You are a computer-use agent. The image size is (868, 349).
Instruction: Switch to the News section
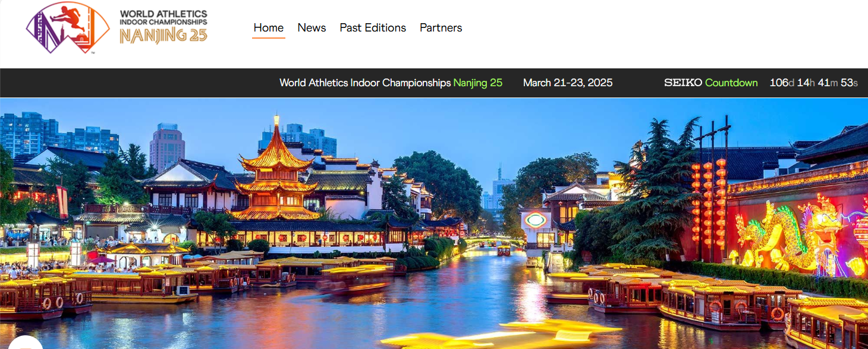pos(312,27)
